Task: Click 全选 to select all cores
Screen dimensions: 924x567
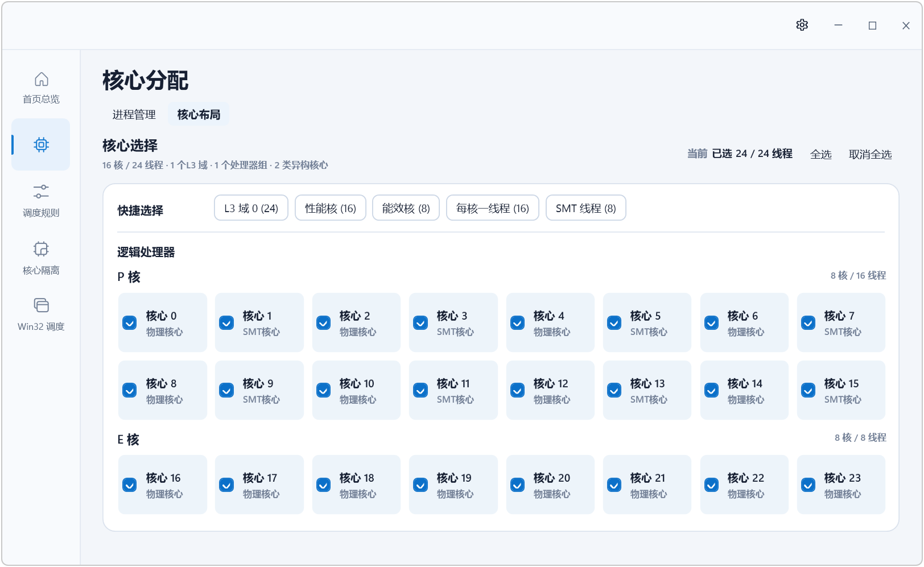Action: click(820, 154)
